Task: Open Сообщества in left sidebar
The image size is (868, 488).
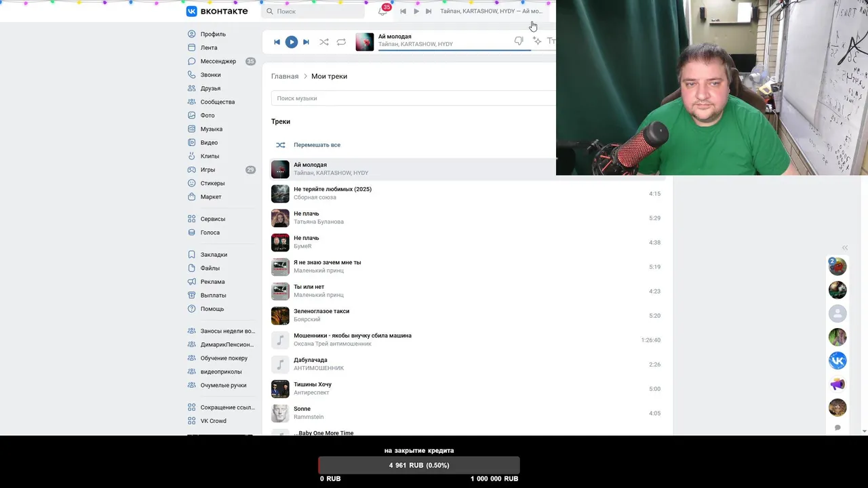Action: [218, 102]
